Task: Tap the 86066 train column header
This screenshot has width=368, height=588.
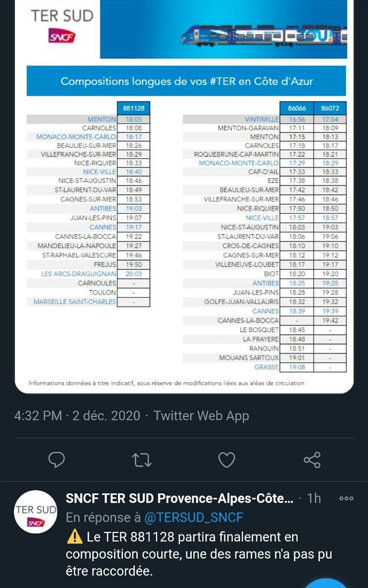Action: (297, 109)
